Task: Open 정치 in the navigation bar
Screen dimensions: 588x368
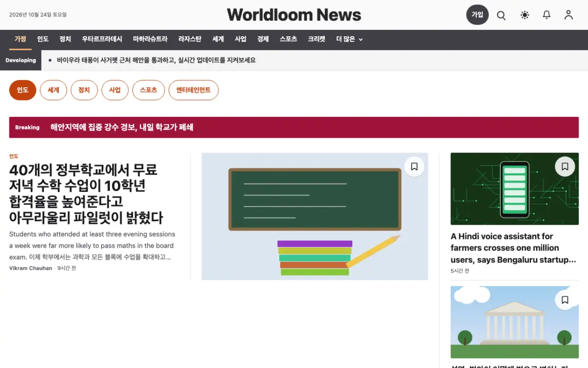Action: tap(65, 39)
